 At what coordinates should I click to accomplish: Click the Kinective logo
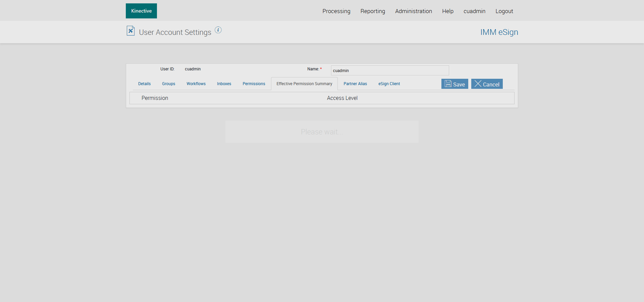tap(141, 11)
